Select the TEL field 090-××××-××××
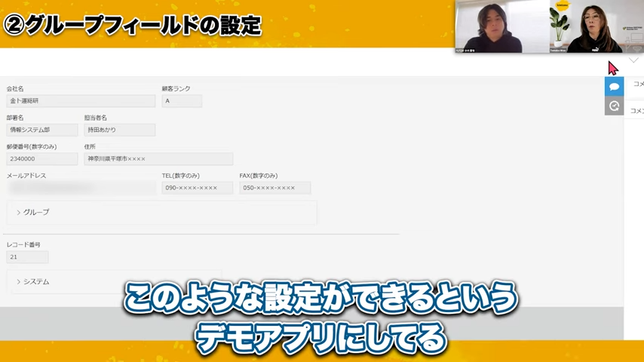This screenshot has height=362, width=644. coord(197,188)
